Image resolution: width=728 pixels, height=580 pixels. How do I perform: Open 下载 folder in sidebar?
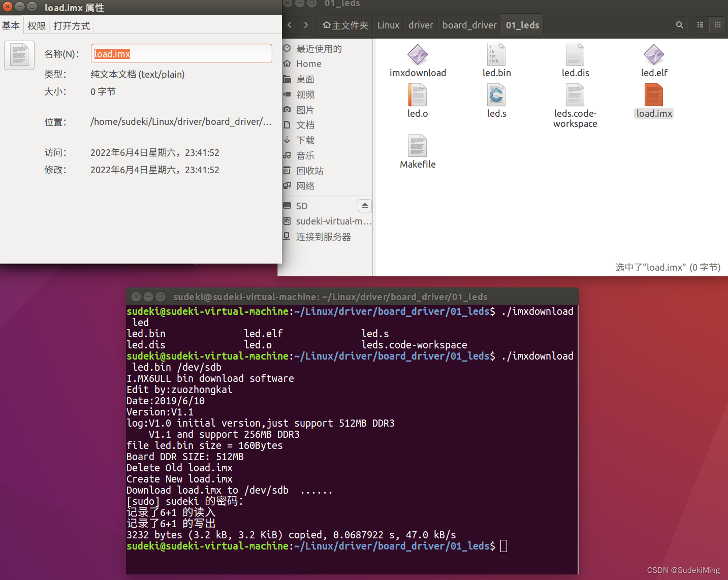(x=305, y=140)
